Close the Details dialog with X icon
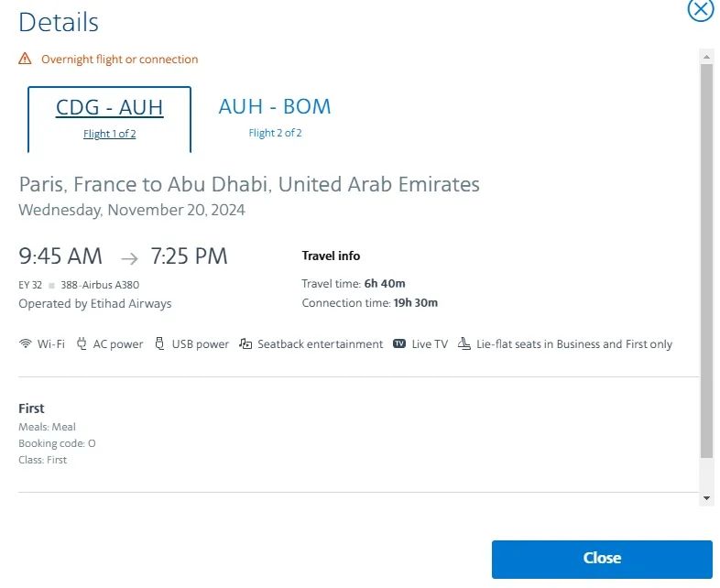 point(700,9)
